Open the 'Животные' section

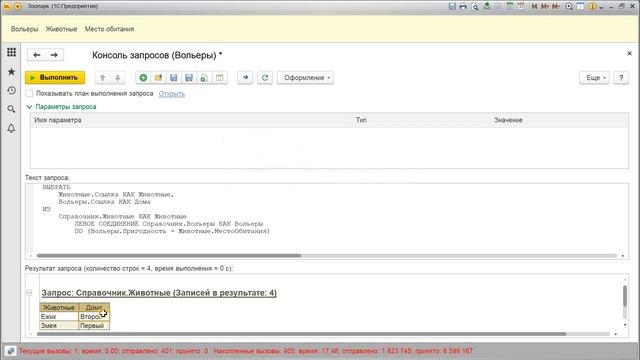[x=61, y=29]
